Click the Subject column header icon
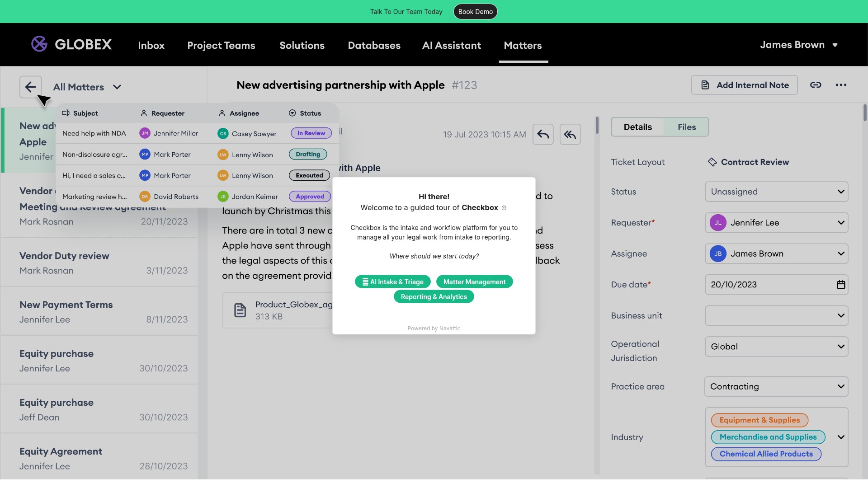Image resolution: width=868 pixels, height=488 pixels. (66, 113)
